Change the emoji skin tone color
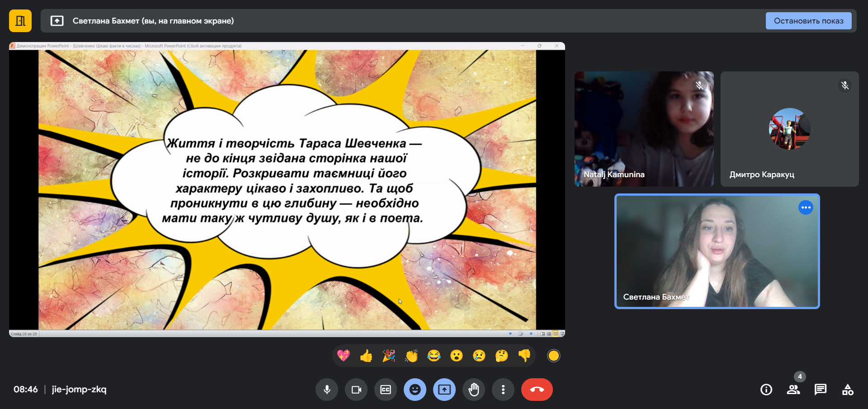This screenshot has width=868, height=409. [x=553, y=356]
